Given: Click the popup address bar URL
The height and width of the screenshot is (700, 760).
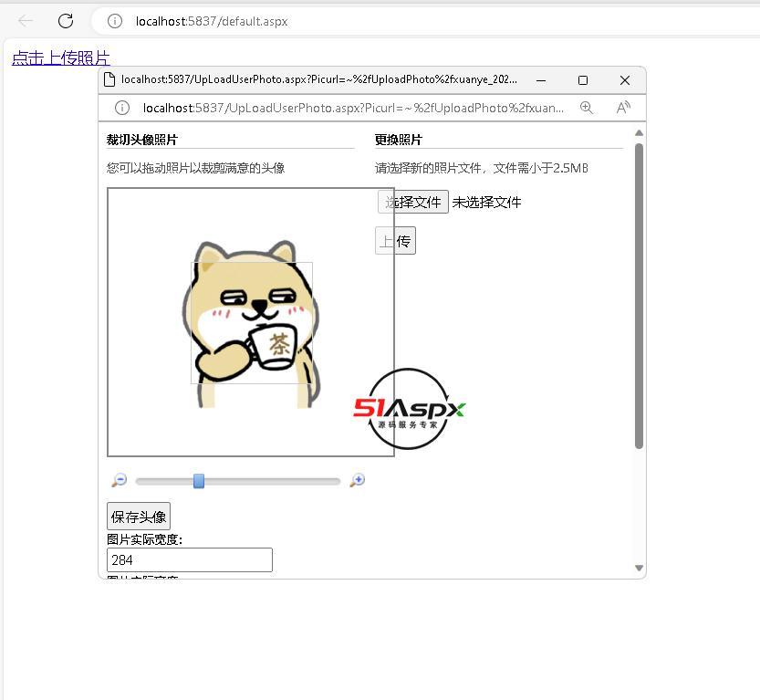Looking at the screenshot, I should click(353, 108).
